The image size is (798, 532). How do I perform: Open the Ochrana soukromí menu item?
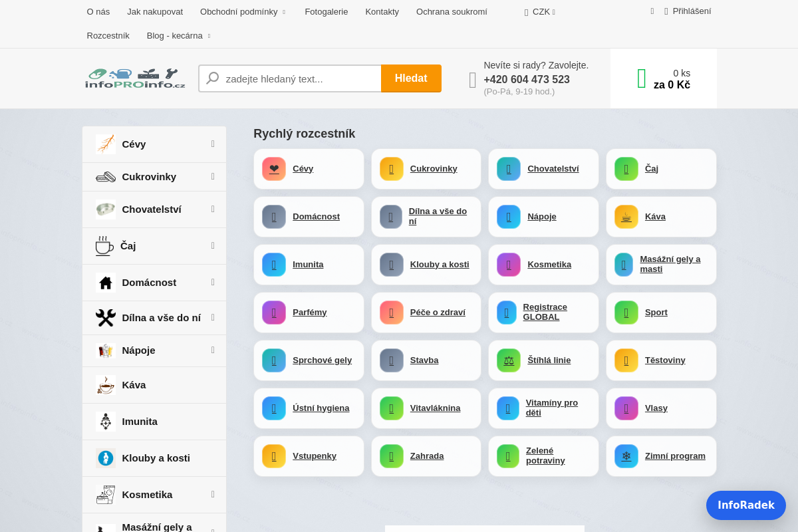pos(452,12)
